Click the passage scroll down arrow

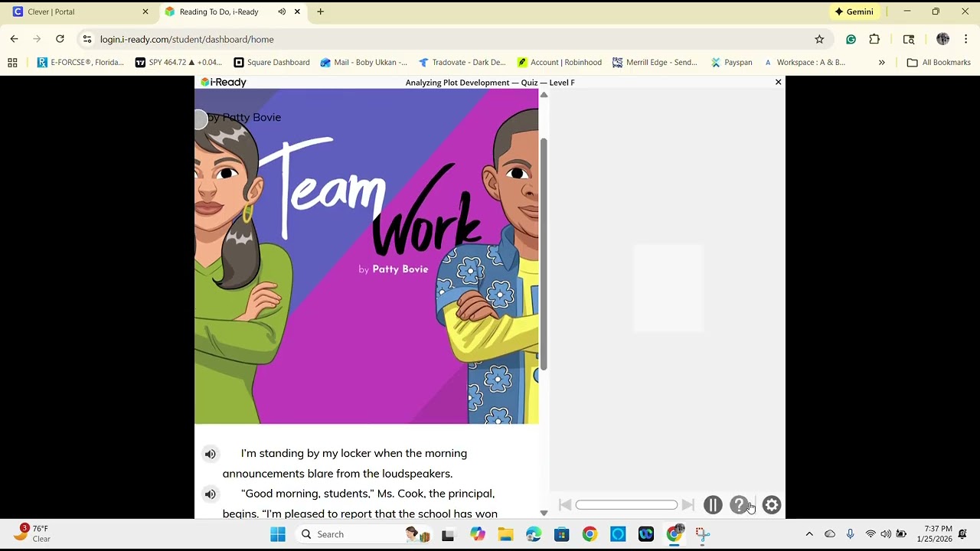(x=544, y=513)
